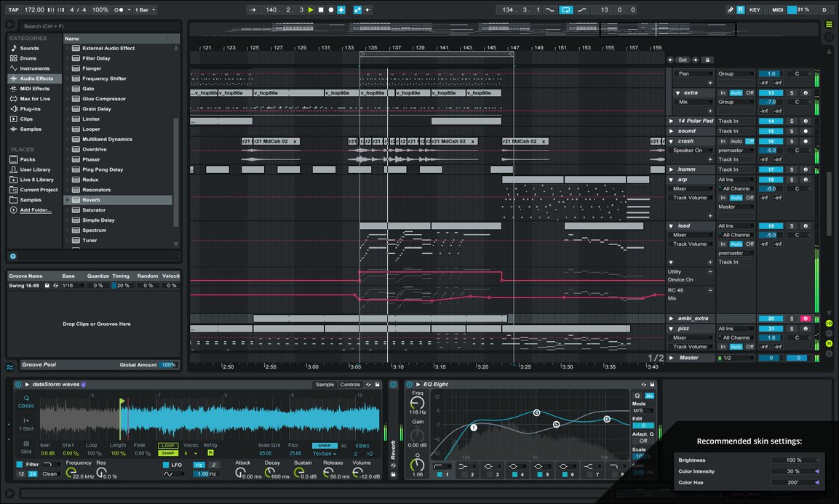Enable the LFO checkbox in Simpler
839x504 pixels.
[x=165, y=464]
